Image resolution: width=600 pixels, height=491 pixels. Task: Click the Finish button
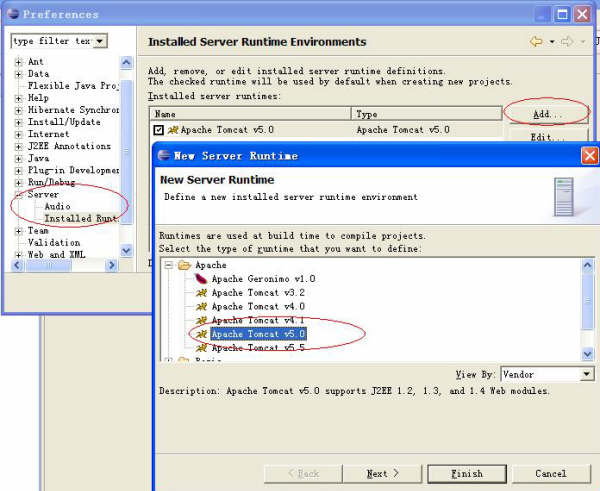(466, 473)
